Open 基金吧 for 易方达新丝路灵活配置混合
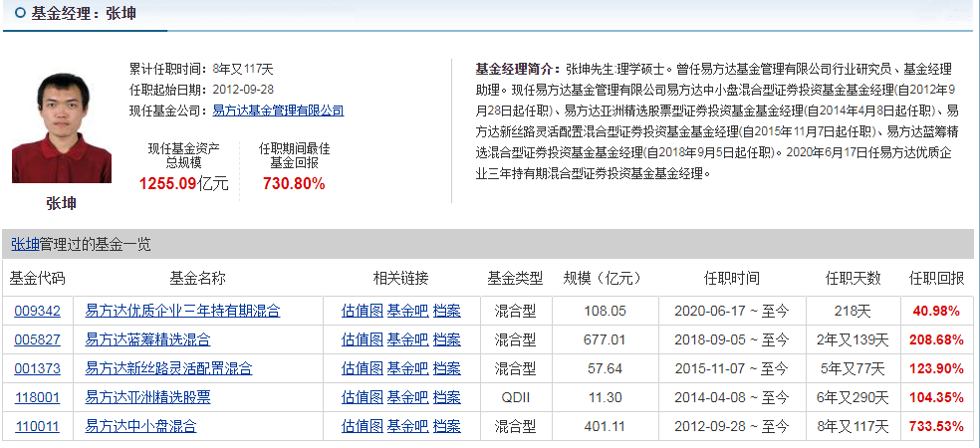Image resolution: width=980 pixels, height=448 pixels. tap(408, 368)
